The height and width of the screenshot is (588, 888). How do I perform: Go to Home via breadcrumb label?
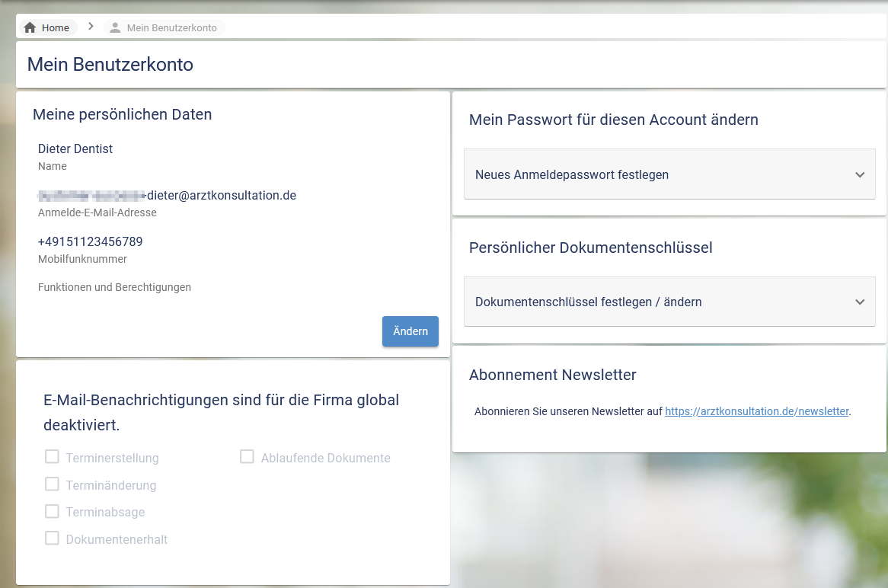pos(56,27)
